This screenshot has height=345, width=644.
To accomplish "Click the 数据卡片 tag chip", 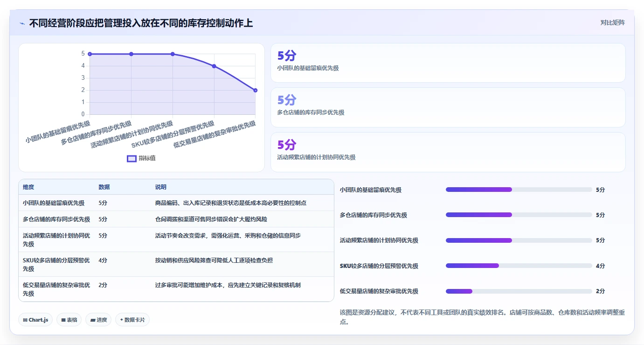I will (x=132, y=320).
